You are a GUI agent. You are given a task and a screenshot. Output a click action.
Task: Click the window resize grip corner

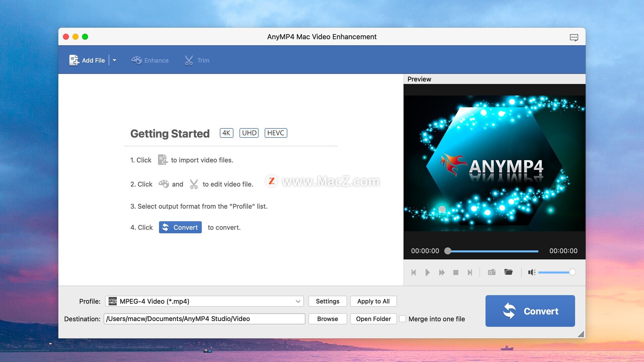pyautogui.click(x=581, y=334)
